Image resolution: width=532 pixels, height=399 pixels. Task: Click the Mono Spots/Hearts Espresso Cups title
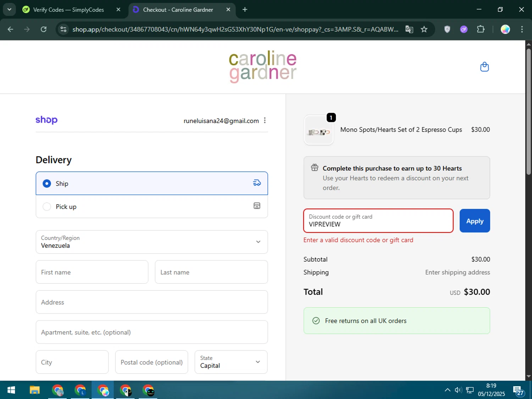coord(401,129)
